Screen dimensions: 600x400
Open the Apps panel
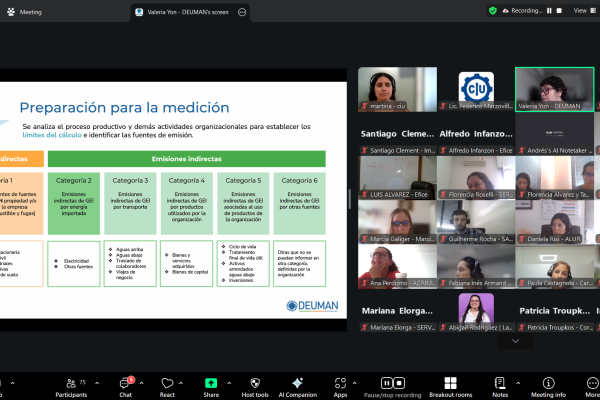(x=340, y=387)
